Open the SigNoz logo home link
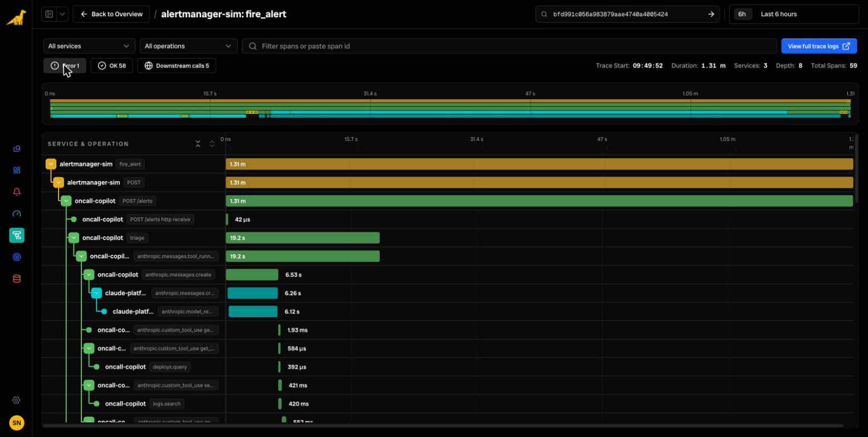Image resolution: width=868 pixels, height=437 pixels. pyautogui.click(x=16, y=17)
